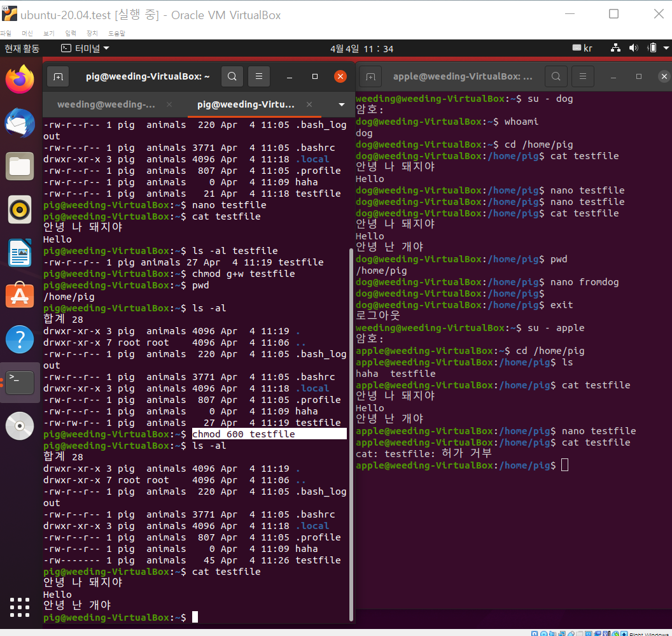Open hamburger menu in pig terminal
Viewport: 672px width, 636px height.
click(259, 76)
